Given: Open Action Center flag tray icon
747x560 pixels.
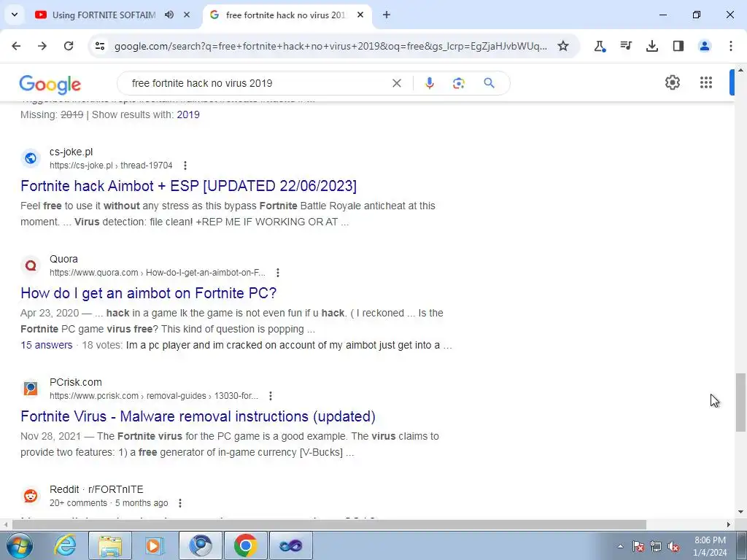Looking at the screenshot, I should coord(638,546).
